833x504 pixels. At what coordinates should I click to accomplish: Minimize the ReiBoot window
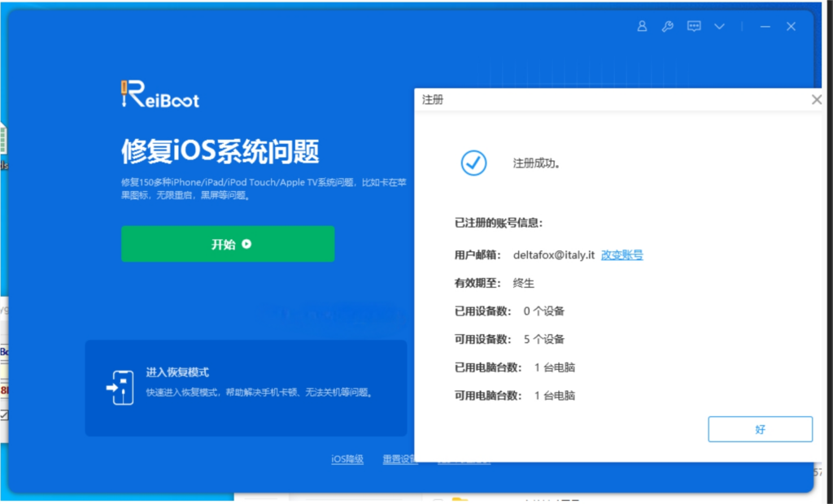[x=765, y=26]
